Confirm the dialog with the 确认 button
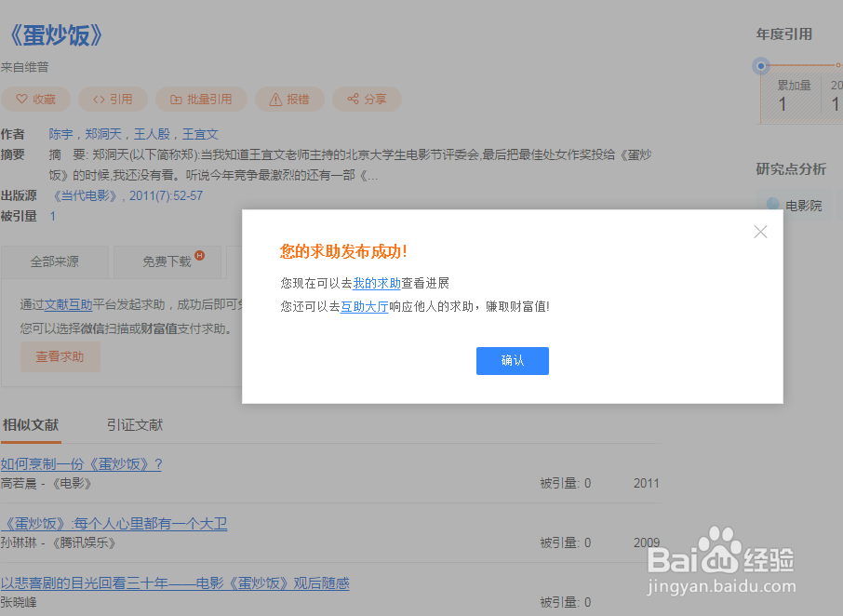This screenshot has width=843, height=616. pyautogui.click(x=512, y=361)
